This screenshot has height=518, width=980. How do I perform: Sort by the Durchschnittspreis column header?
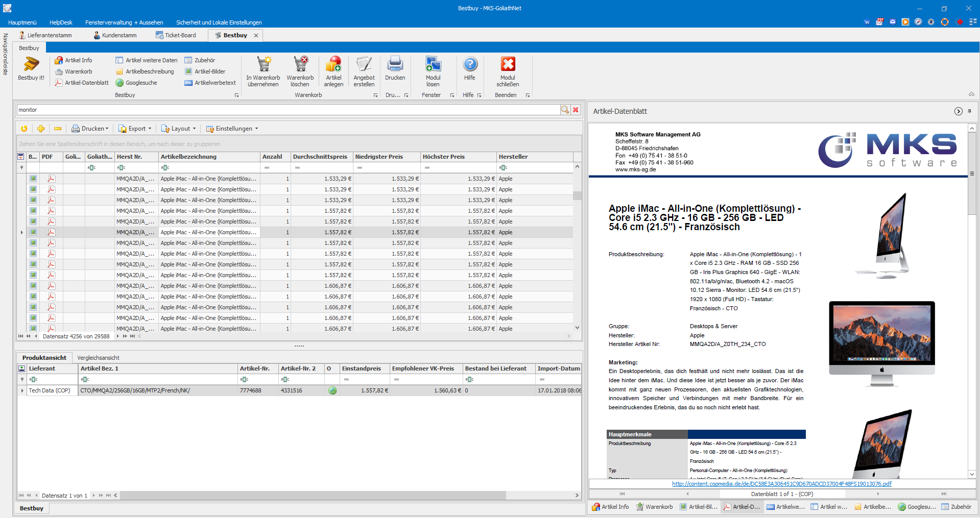(321, 157)
